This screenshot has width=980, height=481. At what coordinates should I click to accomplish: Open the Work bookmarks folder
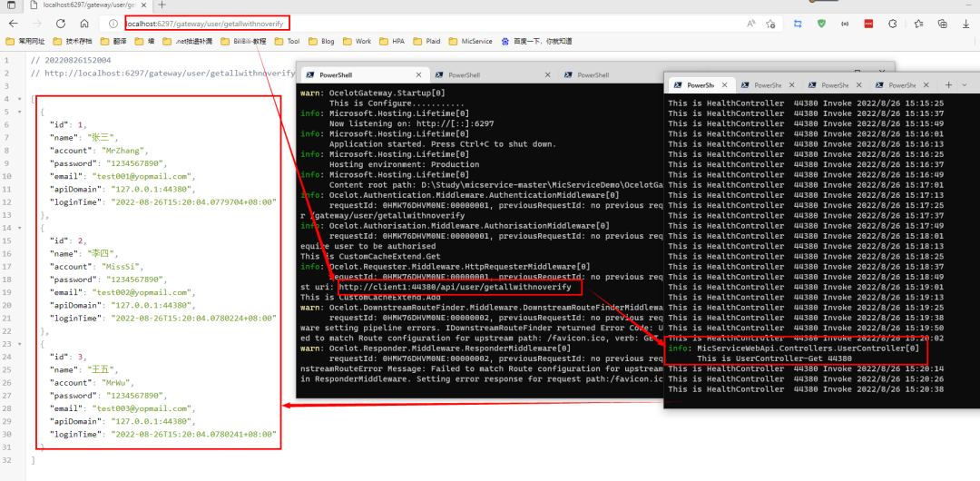pyautogui.click(x=357, y=41)
